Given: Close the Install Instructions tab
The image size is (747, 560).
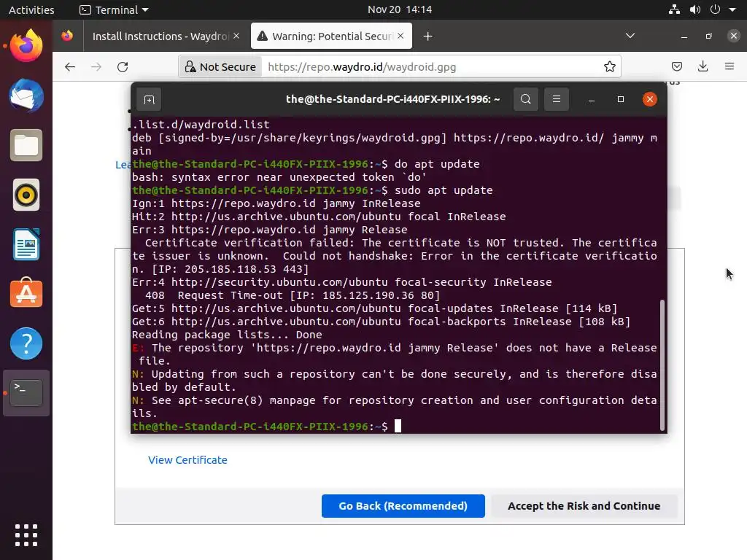Looking at the screenshot, I should tap(236, 36).
